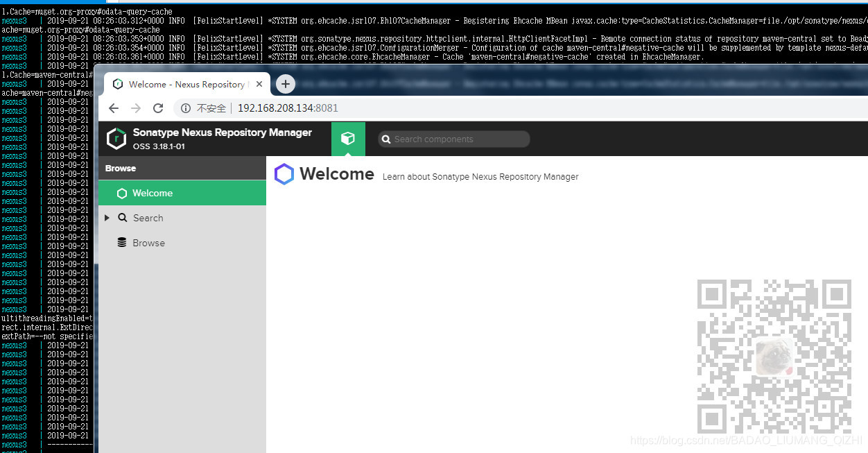Click the hexagon icon beside sidebar Welcome

tap(122, 194)
